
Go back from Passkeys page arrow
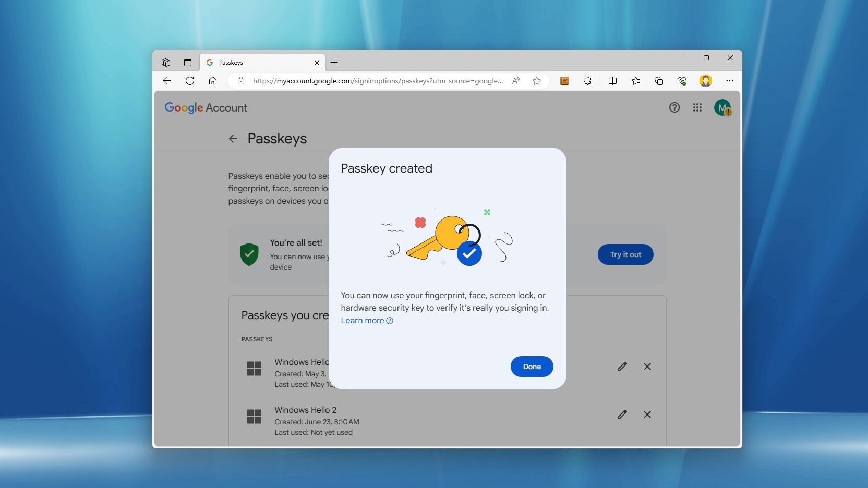pos(233,139)
